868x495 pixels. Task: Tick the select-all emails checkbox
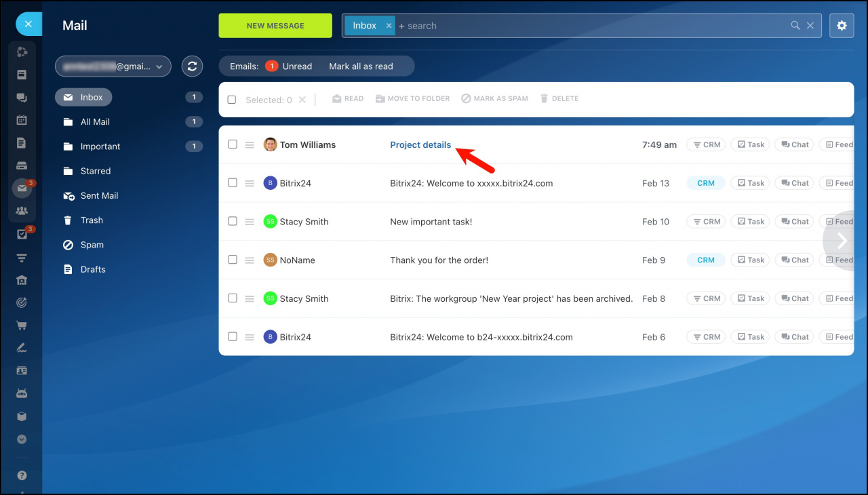pos(232,100)
